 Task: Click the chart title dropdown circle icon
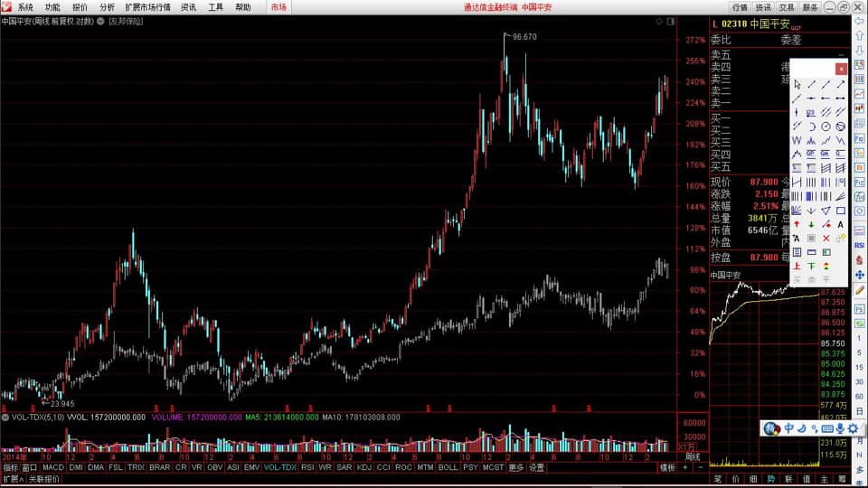point(100,21)
